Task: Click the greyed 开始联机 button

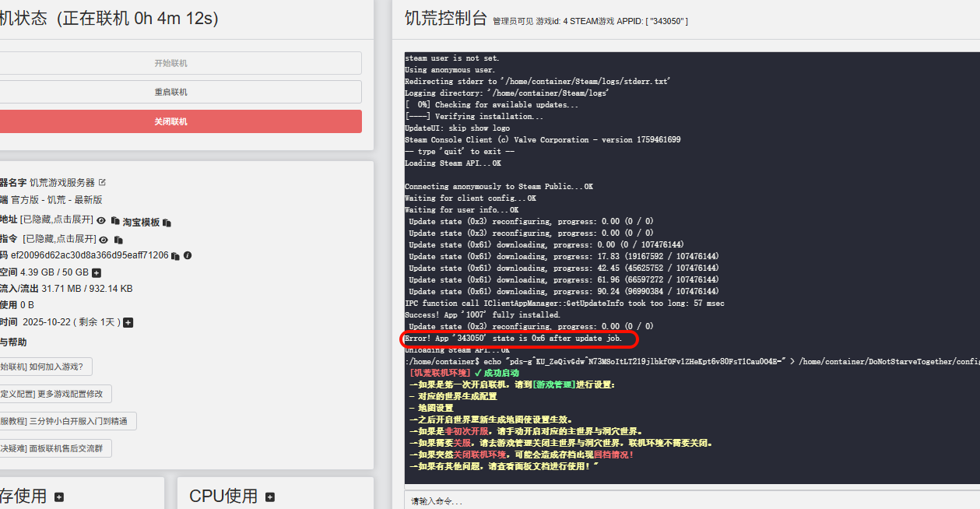Action: tap(170, 63)
